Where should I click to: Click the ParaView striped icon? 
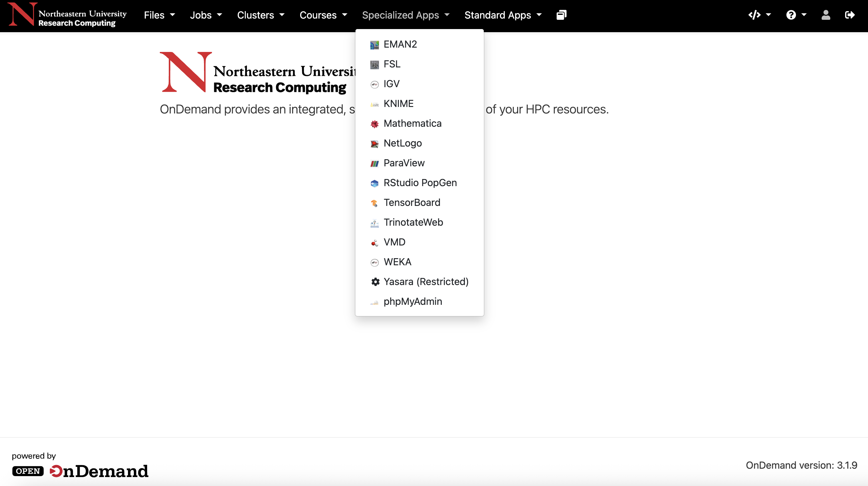coord(374,164)
